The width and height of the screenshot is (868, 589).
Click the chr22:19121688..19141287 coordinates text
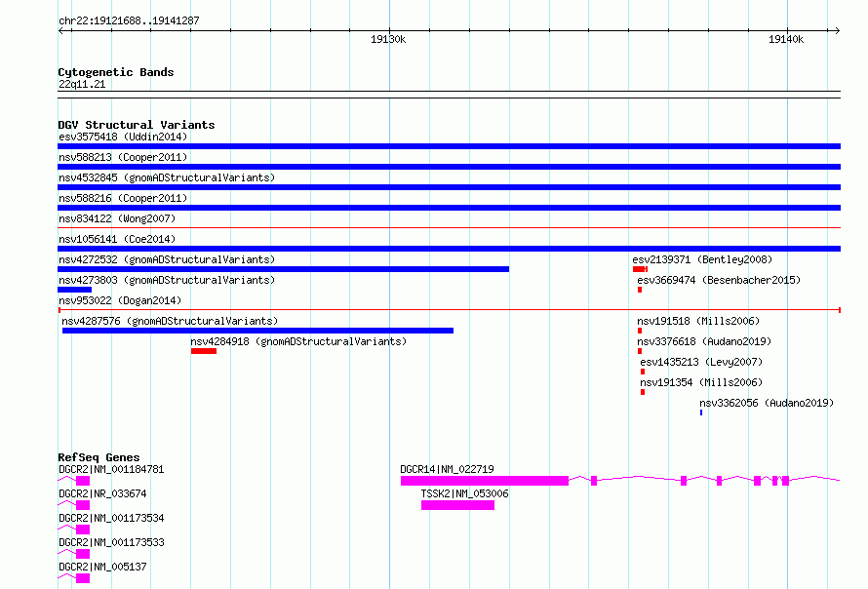point(129,21)
